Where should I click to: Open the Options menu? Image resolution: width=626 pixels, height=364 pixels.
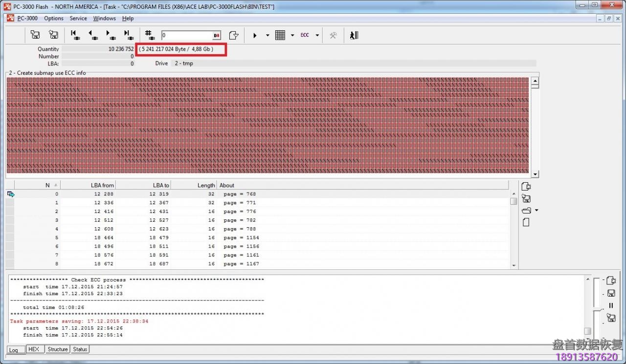click(54, 19)
